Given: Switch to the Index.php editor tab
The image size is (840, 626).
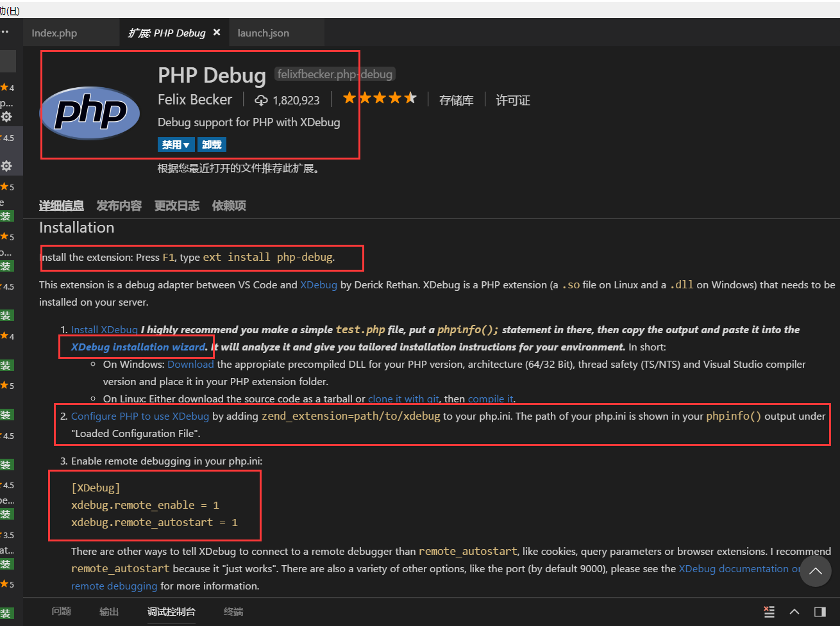Looking at the screenshot, I should 55,33.
